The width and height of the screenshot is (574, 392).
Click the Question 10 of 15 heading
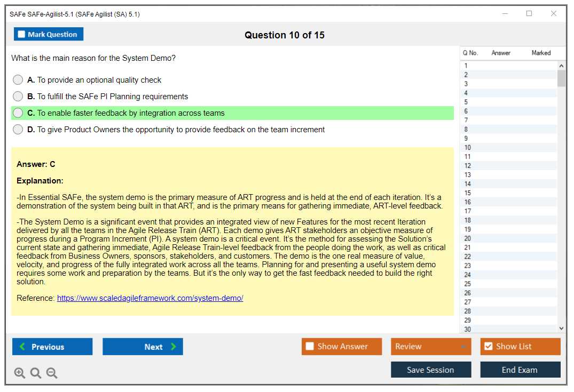(285, 35)
